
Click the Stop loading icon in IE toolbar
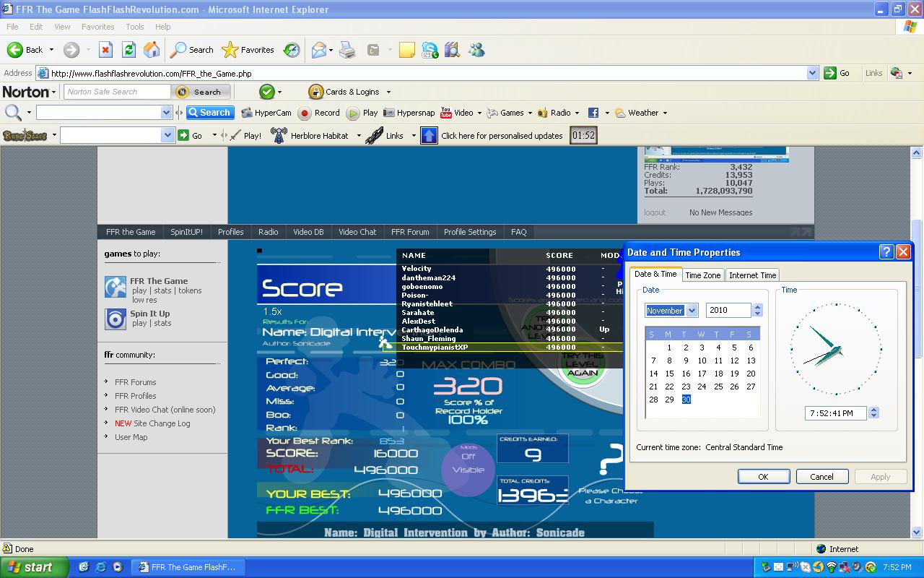105,50
